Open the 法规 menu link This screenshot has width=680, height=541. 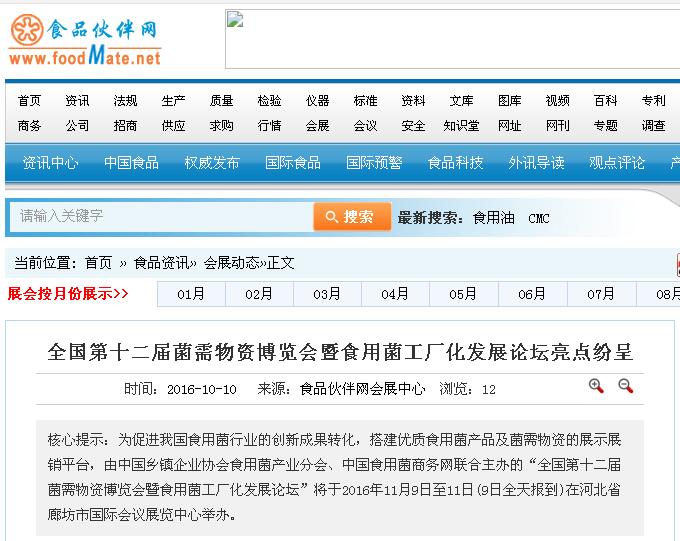point(125,101)
